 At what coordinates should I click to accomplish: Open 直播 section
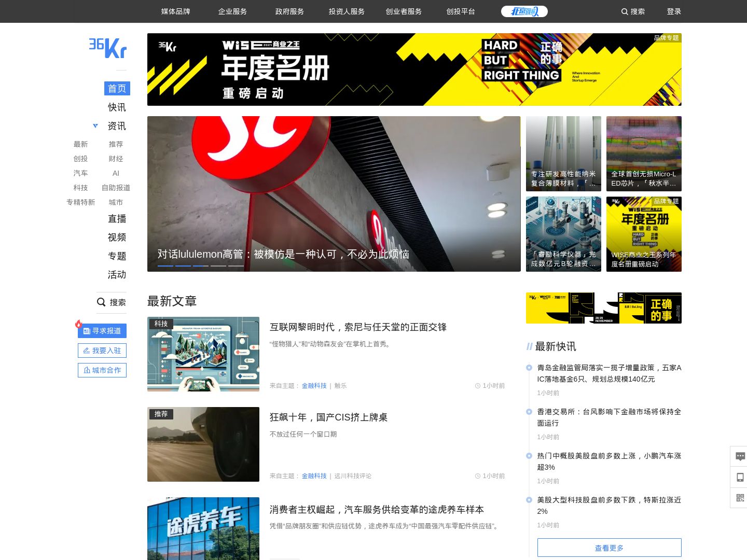(117, 219)
